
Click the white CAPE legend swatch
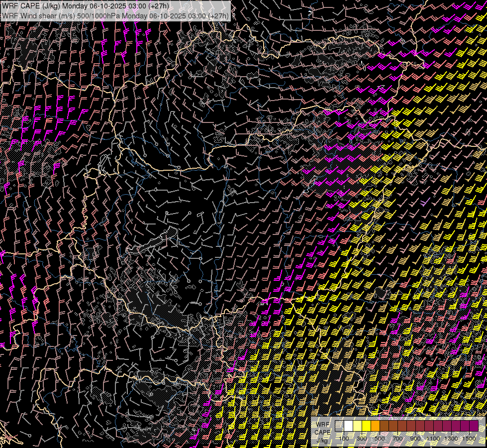[x=349, y=426]
